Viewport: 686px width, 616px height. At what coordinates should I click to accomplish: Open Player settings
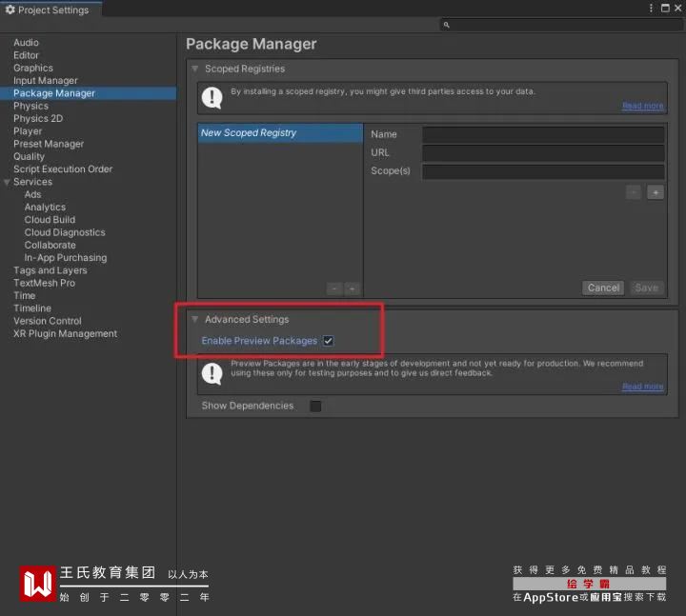[x=28, y=131]
